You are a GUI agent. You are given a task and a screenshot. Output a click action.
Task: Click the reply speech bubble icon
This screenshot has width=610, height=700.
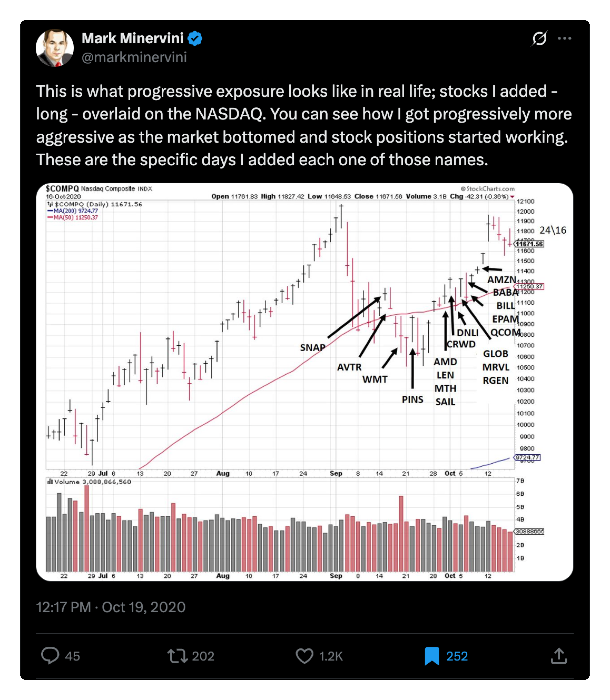coord(50,656)
